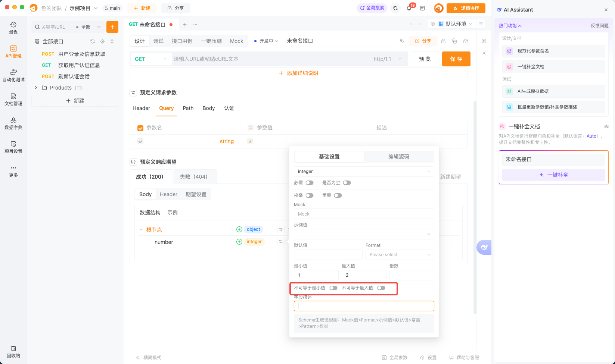Switch to the 编辑源码 tab in the dialog
This screenshot has width=615, height=364.
pyautogui.click(x=399, y=157)
